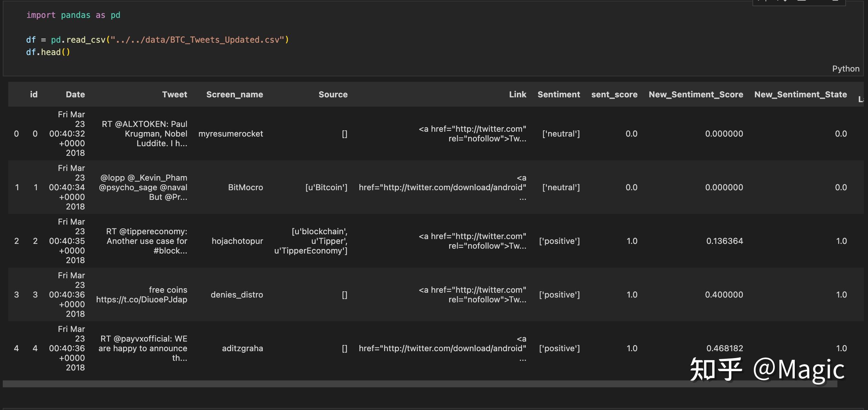
Task: Click the ['neutral'] sentiment in the myresumerocket row
Action: pos(561,134)
